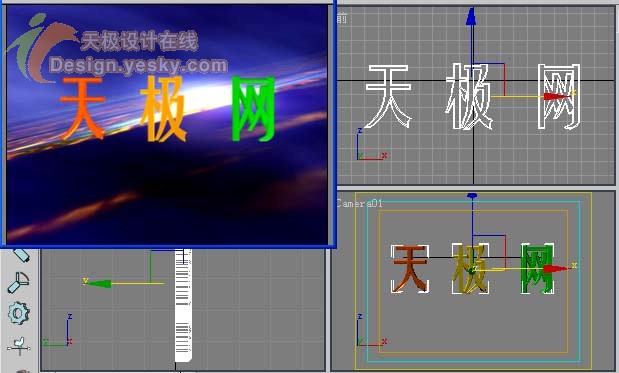Image resolution: width=619 pixels, height=373 pixels.
Task: Select the white edge-on text object in Left viewport
Action: [x=183, y=306]
